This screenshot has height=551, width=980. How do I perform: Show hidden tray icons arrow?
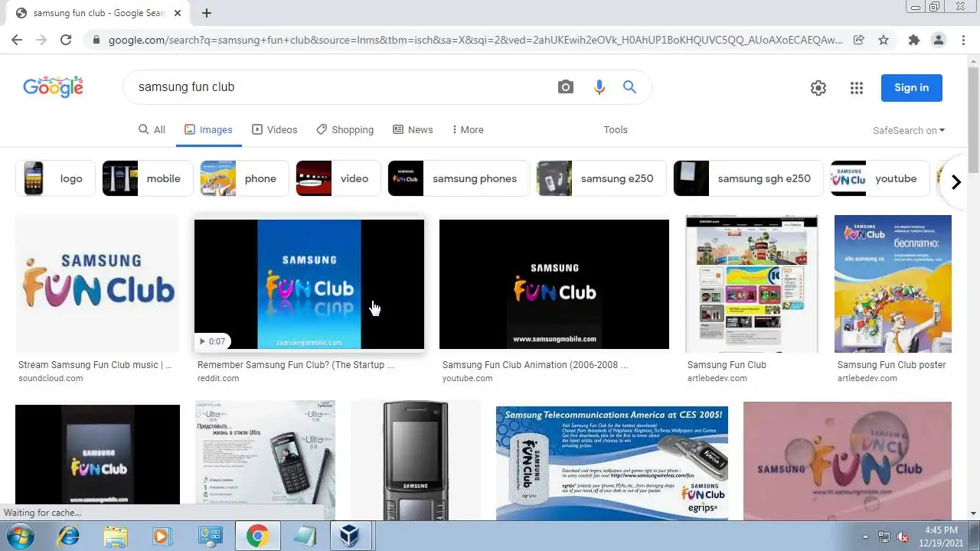point(866,536)
